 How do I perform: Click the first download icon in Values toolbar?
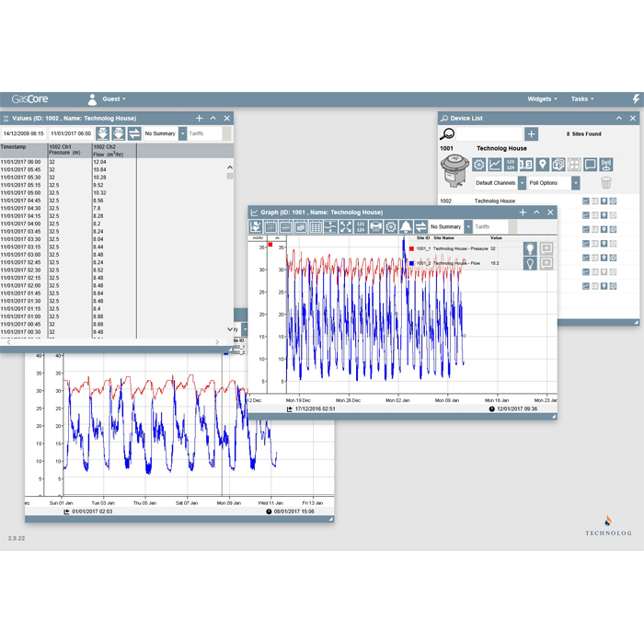click(103, 133)
